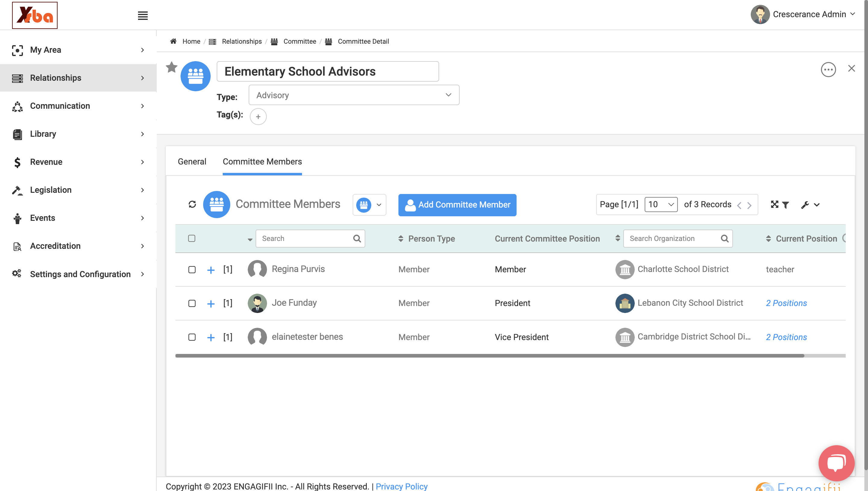Expand the Legislation sidebar menu
The height and width of the screenshot is (491, 868).
pos(78,190)
